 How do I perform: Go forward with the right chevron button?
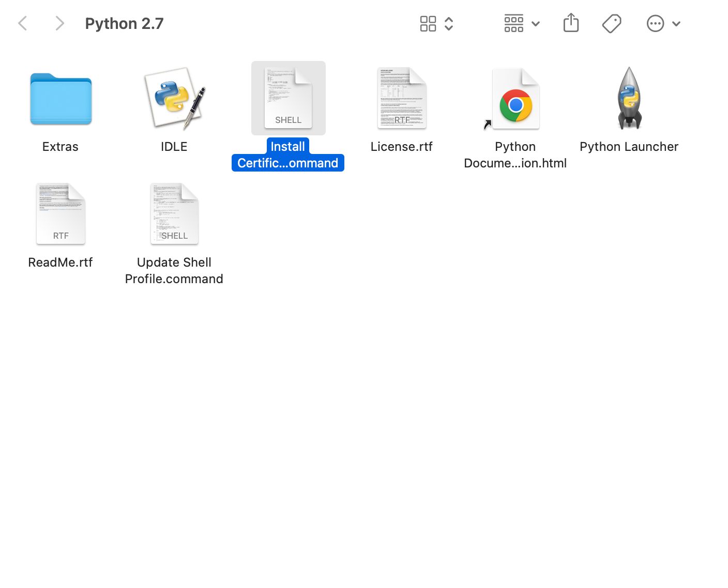[60, 23]
